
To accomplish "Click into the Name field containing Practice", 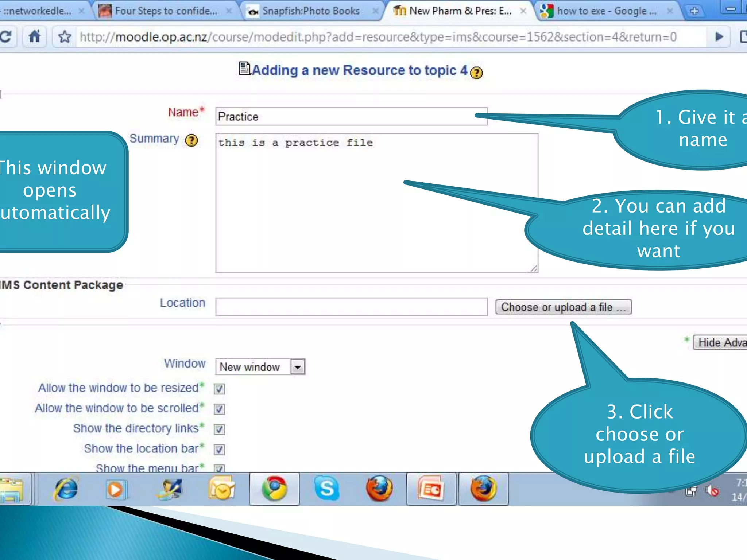I will coord(352,116).
